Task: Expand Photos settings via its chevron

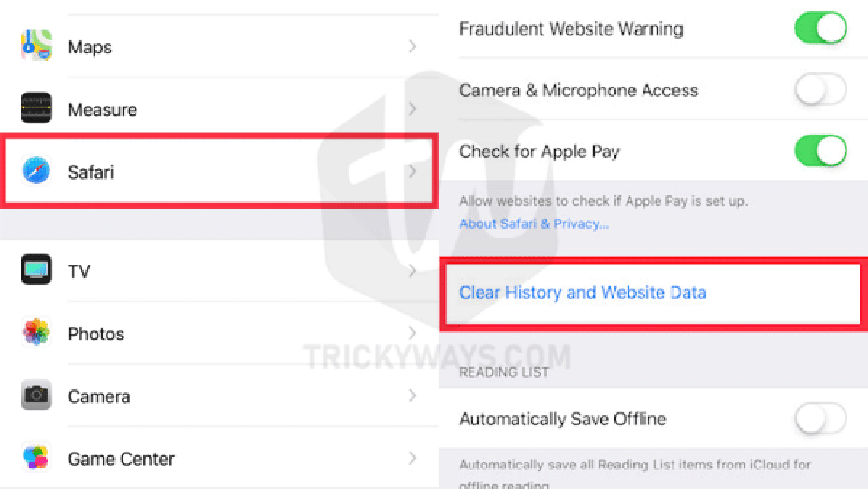Action: [413, 334]
